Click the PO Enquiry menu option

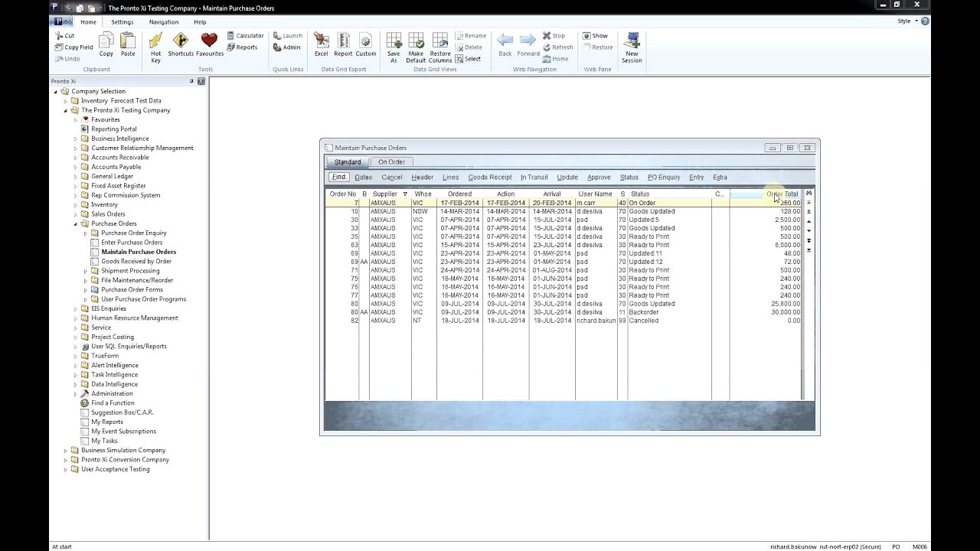664,178
